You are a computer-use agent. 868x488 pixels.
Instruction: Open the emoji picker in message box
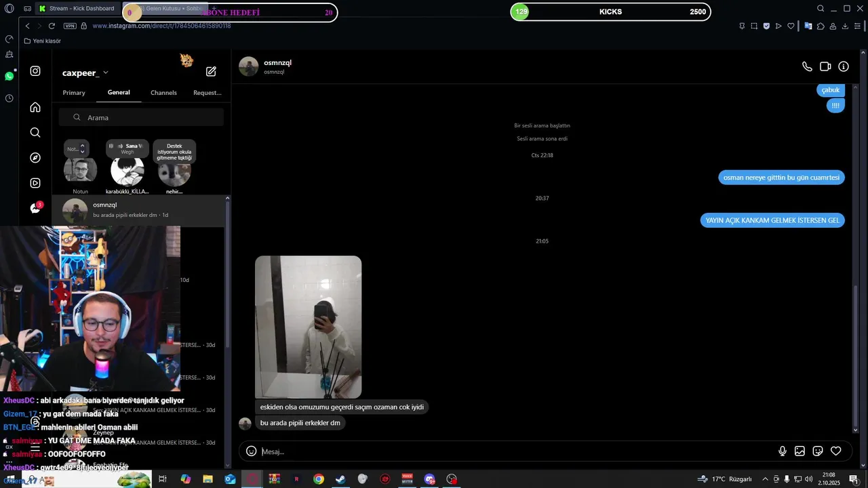pyautogui.click(x=251, y=451)
